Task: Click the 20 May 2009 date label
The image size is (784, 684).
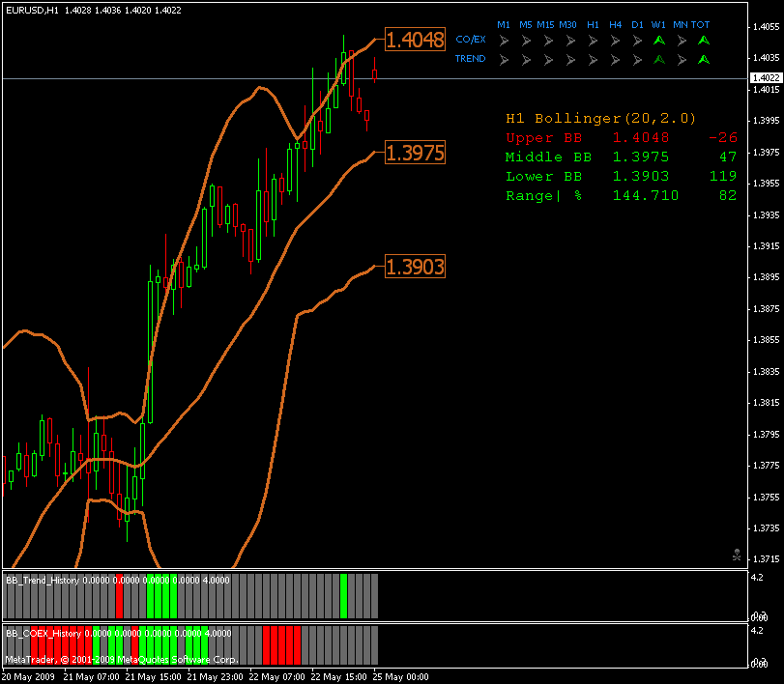Action: [x=28, y=677]
